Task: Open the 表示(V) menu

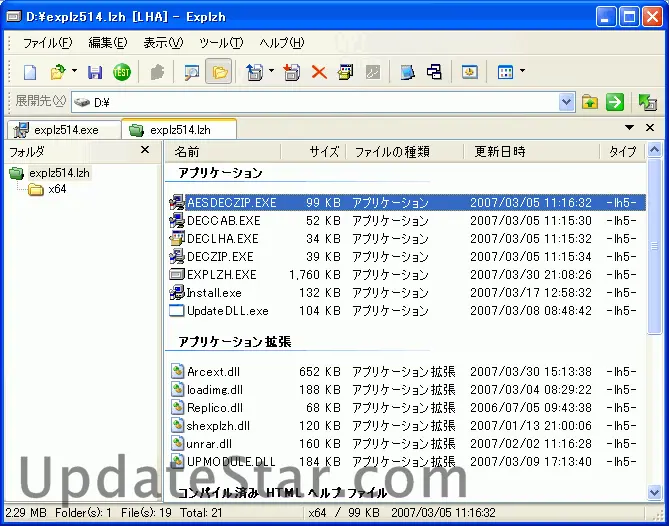Action: click(x=163, y=43)
